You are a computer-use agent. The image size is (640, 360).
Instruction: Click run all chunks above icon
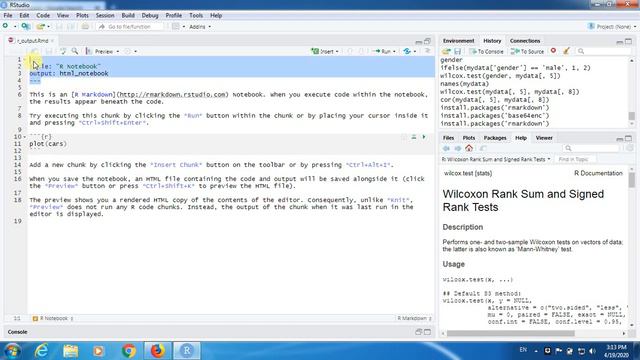click(x=413, y=137)
